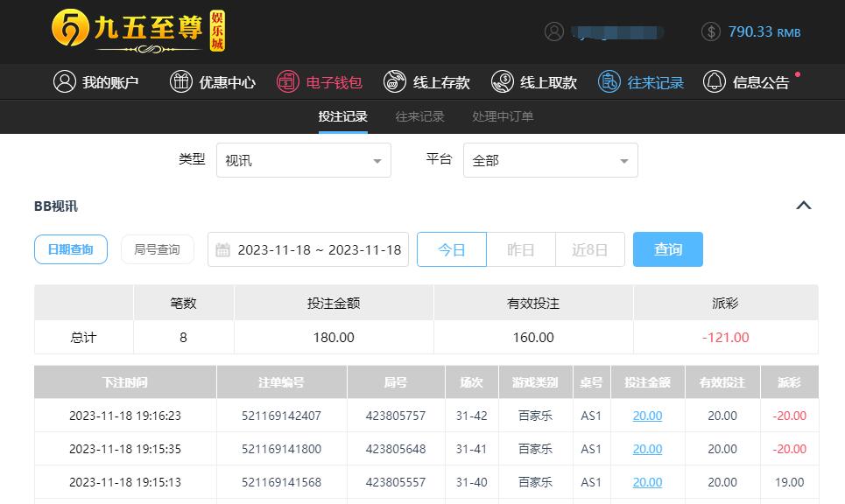Open 往来记录 records icon
845x504 pixels.
pyautogui.click(x=609, y=82)
